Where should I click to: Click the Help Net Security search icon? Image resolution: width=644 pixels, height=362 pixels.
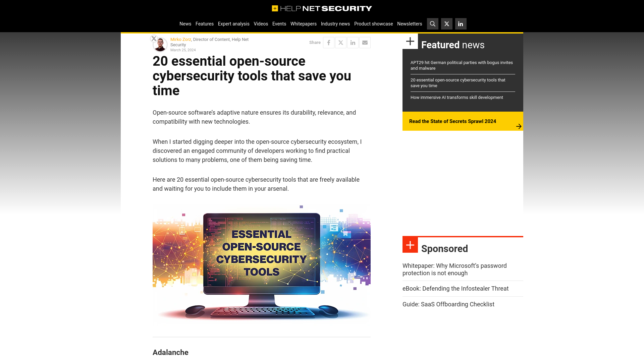(433, 24)
